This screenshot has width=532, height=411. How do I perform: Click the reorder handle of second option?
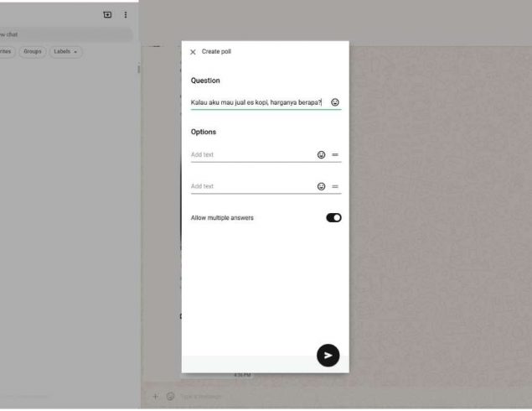(x=335, y=187)
